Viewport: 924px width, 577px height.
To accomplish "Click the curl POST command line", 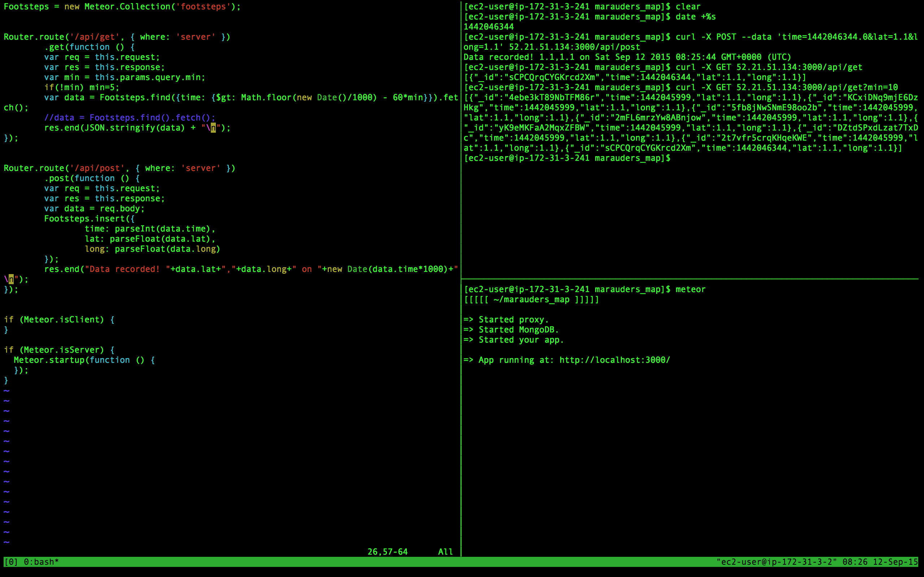I will point(725,37).
